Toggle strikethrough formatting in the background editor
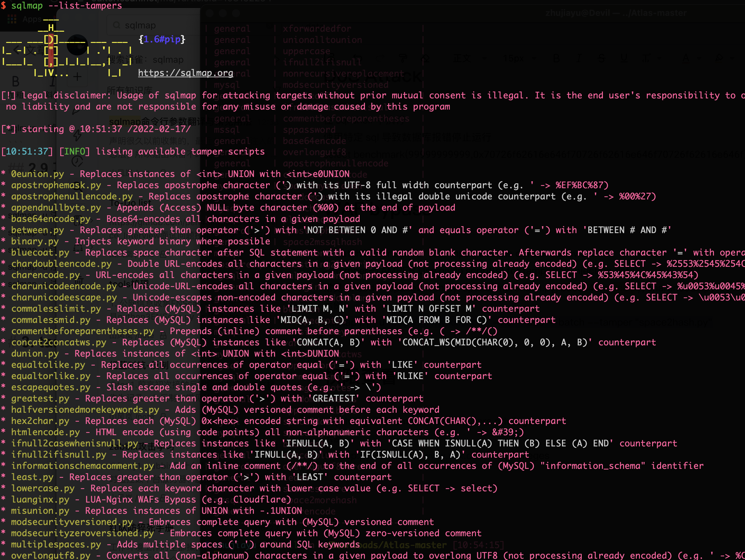The image size is (745, 560). tap(601, 58)
